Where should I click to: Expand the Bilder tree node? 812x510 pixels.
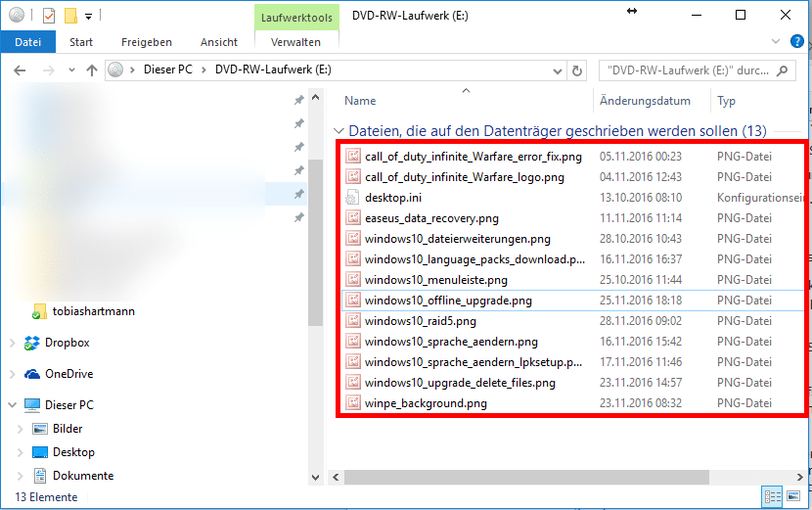click(21, 429)
